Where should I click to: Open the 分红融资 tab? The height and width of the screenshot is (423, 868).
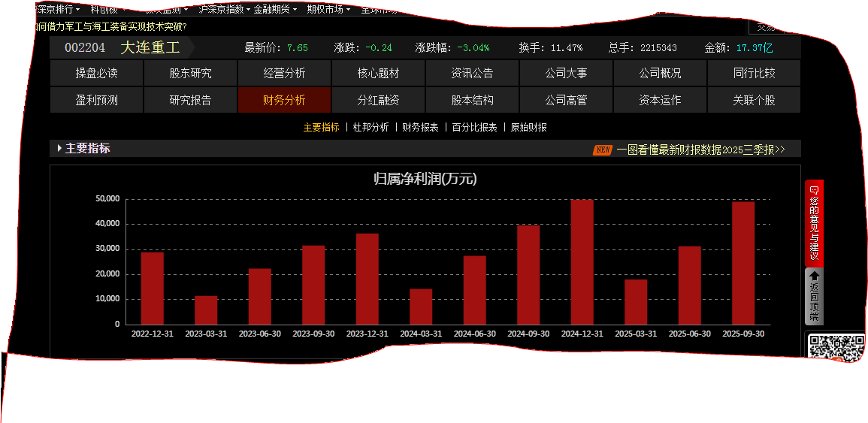pyautogui.click(x=378, y=100)
